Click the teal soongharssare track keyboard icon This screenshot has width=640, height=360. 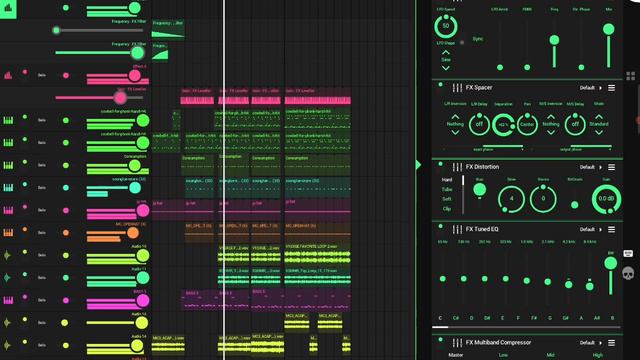click(x=8, y=188)
